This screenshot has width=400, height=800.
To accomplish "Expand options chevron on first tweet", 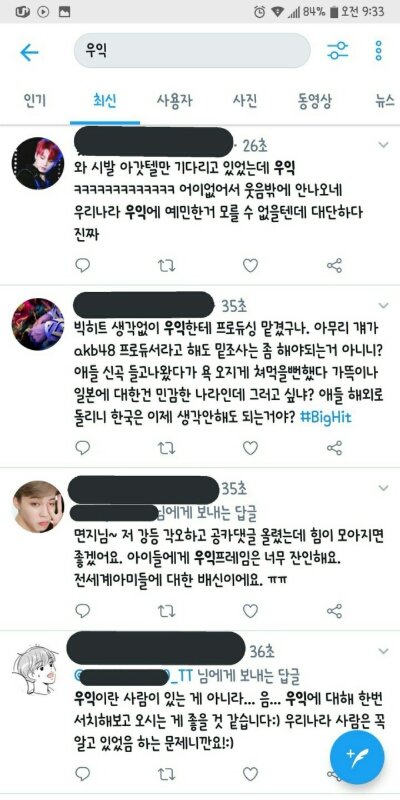I will pos(383,145).
